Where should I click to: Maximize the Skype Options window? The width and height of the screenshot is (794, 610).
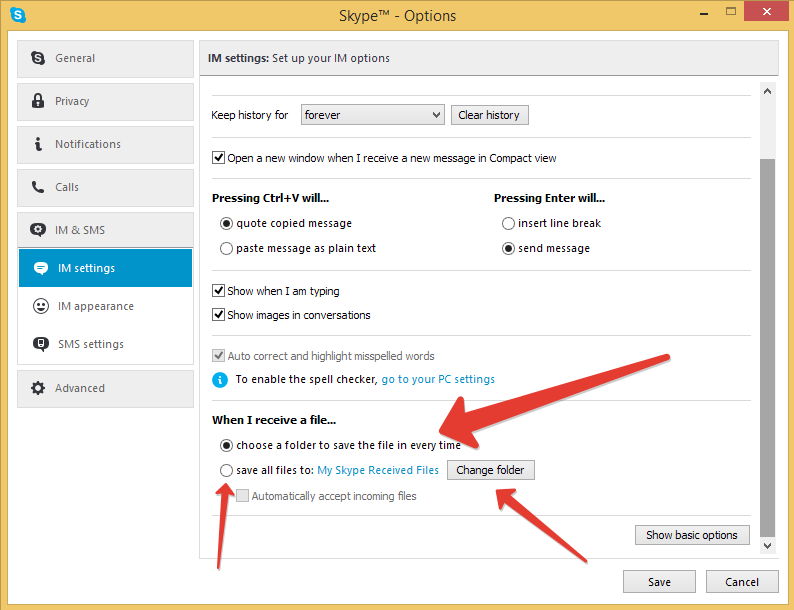(x=731, y=12)
